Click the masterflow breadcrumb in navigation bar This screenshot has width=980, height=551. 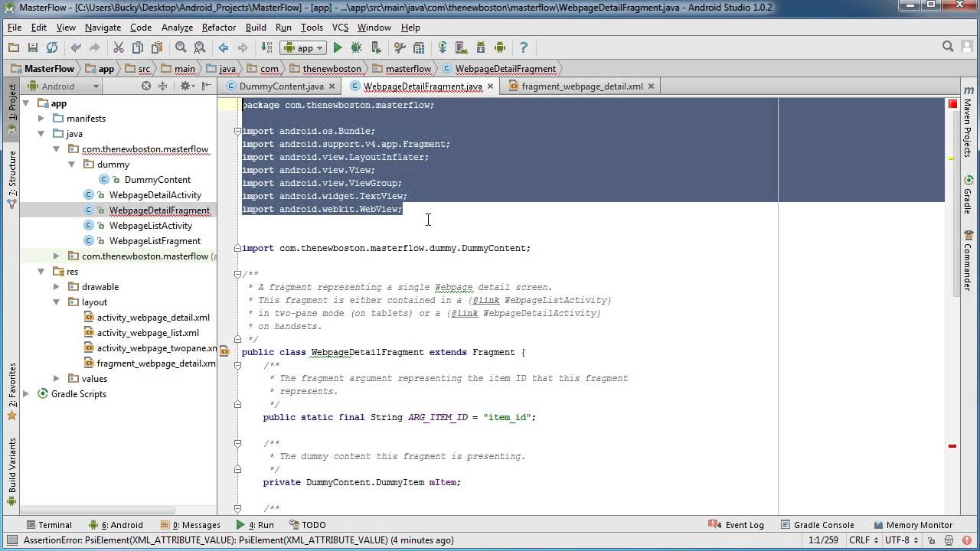pyautogui.click(x=402, y=69)
